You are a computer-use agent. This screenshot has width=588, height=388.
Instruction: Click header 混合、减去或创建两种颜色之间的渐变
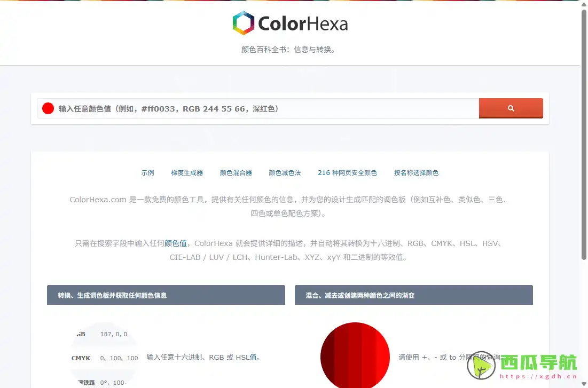pos(413,295)
